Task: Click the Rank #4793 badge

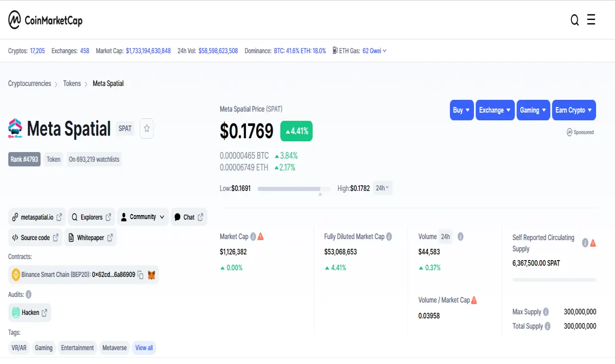Action: point(24,159)
